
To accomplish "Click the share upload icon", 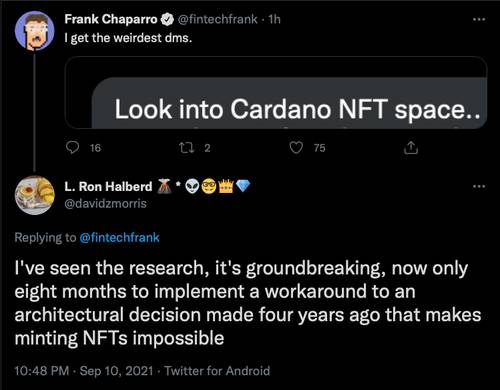I will [411, 148].
